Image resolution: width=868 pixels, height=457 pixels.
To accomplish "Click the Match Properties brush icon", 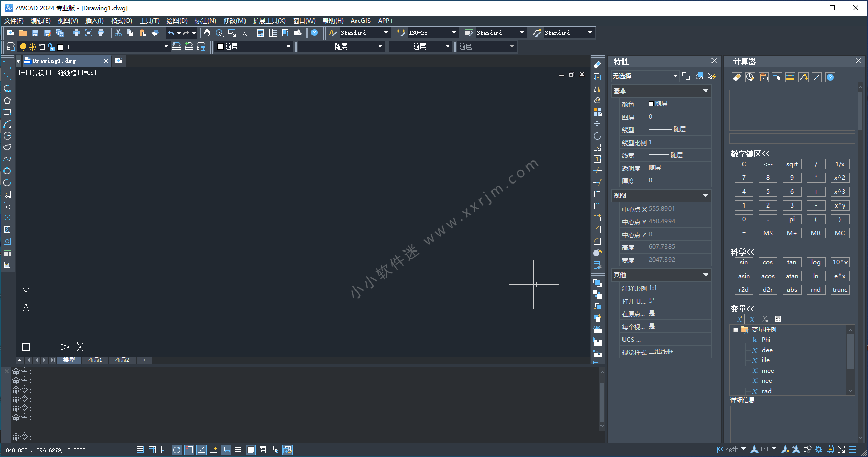I will 155,33.
